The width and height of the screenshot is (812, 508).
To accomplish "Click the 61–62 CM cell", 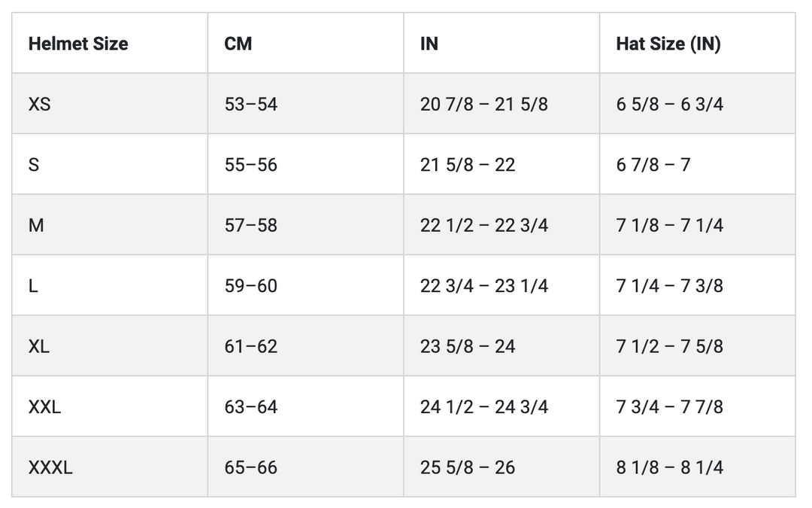I will coord(251,346).
